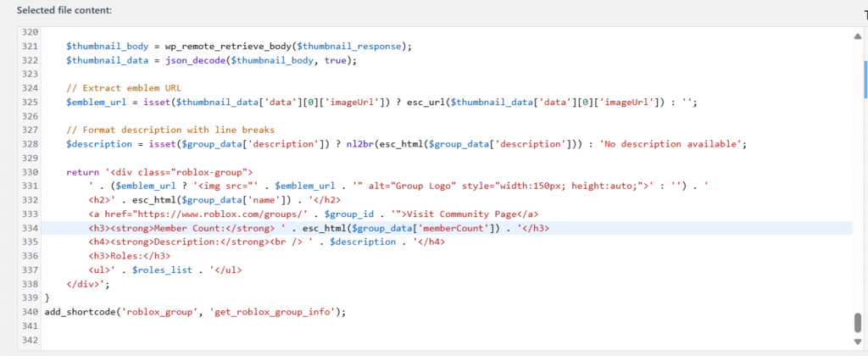
Task: Click line number 325 in gutter
Action: (30, 103)
